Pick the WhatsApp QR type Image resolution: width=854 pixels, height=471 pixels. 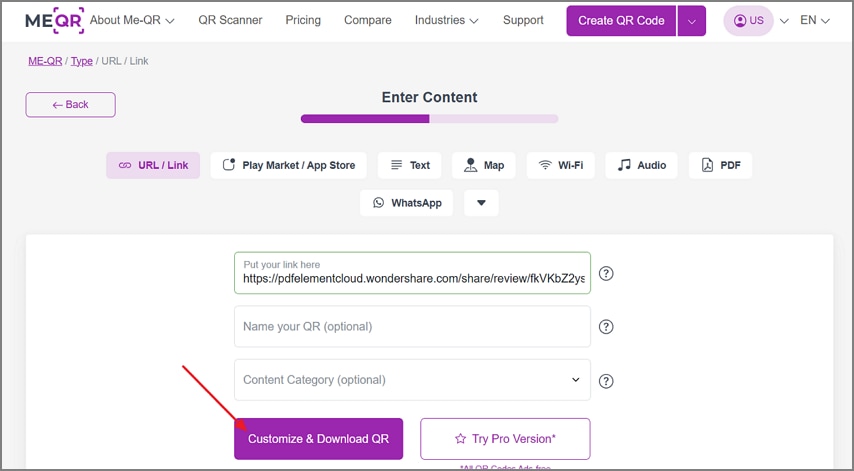point(406,203)
